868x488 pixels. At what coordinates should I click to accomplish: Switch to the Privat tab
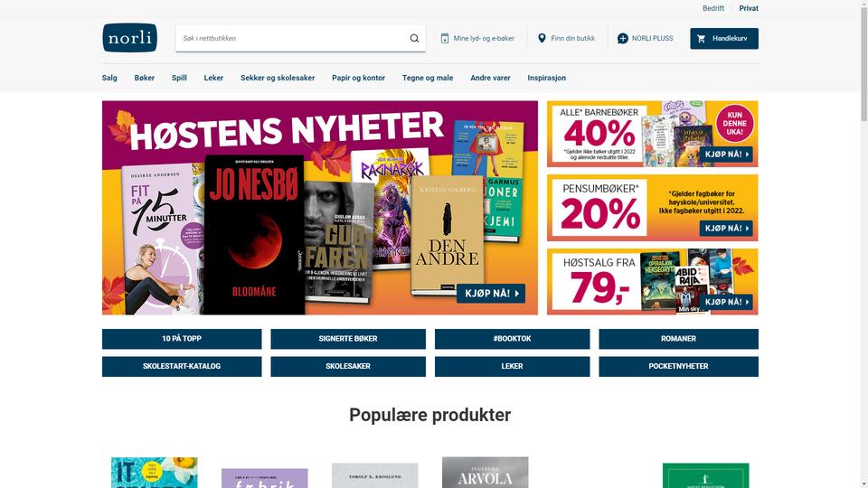(x=749, y=8)
